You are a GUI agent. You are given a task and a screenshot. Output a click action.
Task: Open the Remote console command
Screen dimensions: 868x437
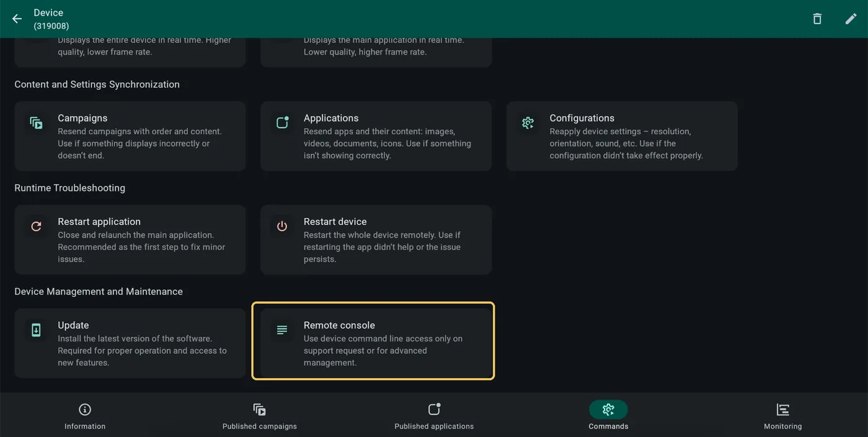point(376,343)
